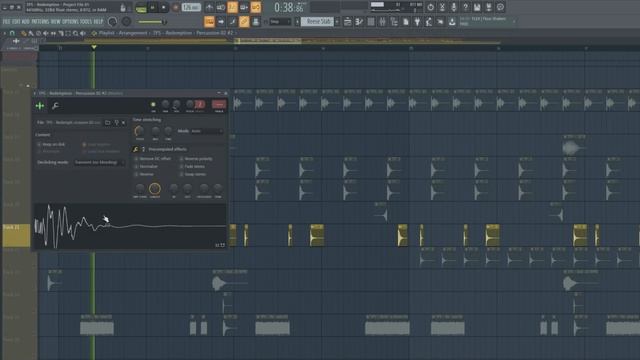Viewport: 640px width, 360px height.
Task: Adjust the main pitch knob
Action: pyautogui.click(x=127, y=21)
